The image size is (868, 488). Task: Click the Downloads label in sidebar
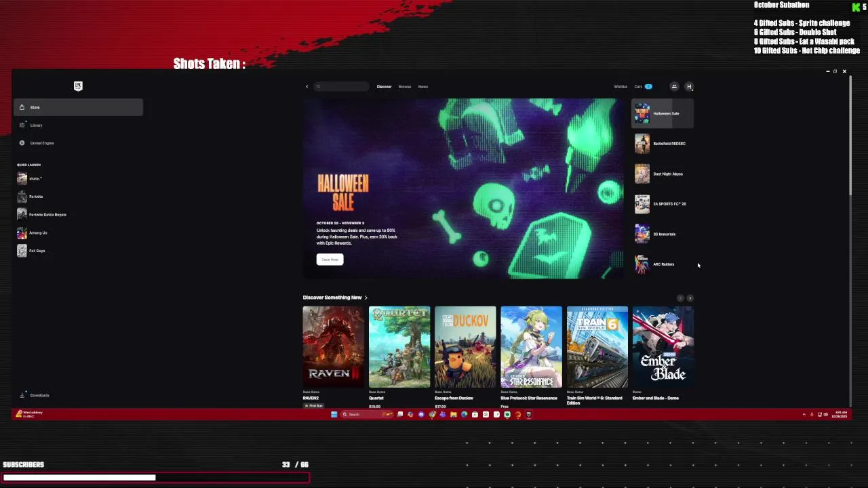[39, 395]
